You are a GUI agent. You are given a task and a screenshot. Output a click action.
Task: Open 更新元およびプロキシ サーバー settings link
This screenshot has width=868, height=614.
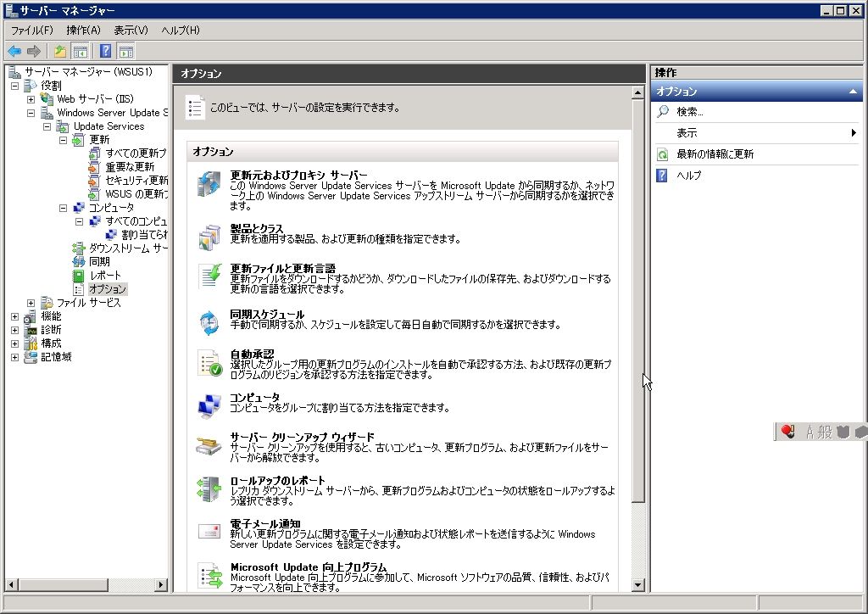(299, 175)
